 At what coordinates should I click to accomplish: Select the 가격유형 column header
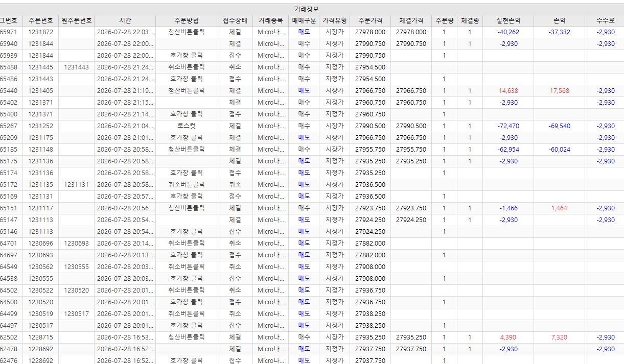[334, 20]
